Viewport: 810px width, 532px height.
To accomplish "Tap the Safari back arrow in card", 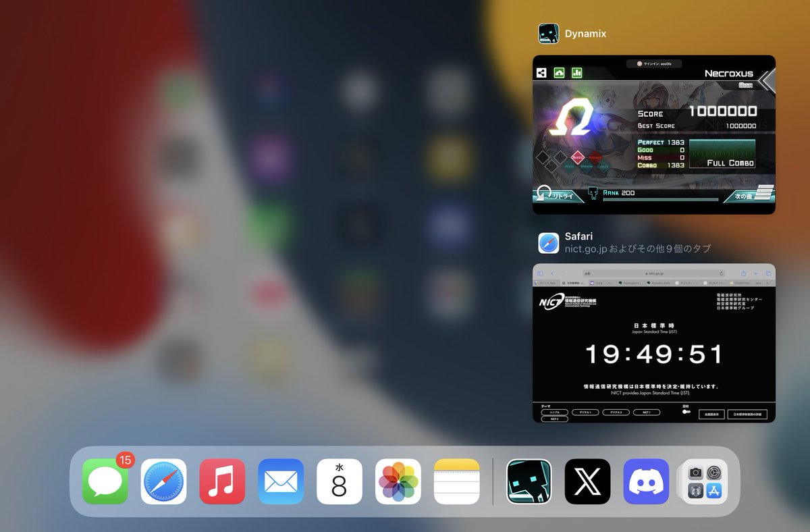I will pos(553,273).
